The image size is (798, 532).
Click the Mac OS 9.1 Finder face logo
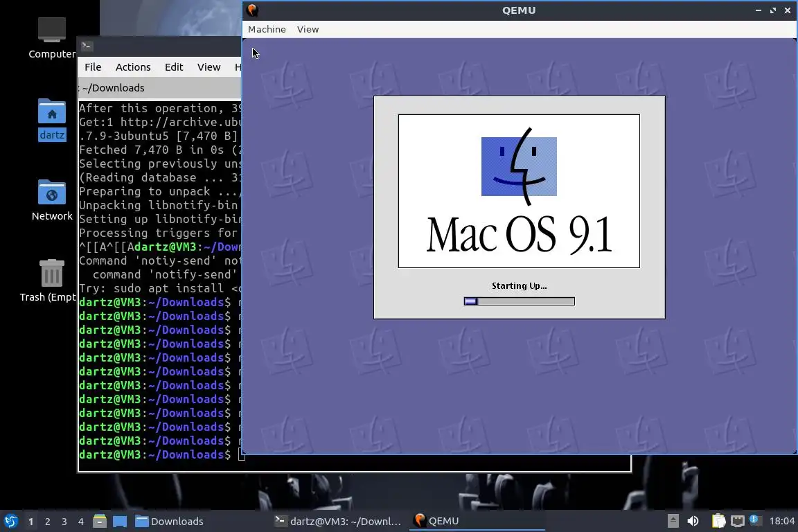click(519, 166)
